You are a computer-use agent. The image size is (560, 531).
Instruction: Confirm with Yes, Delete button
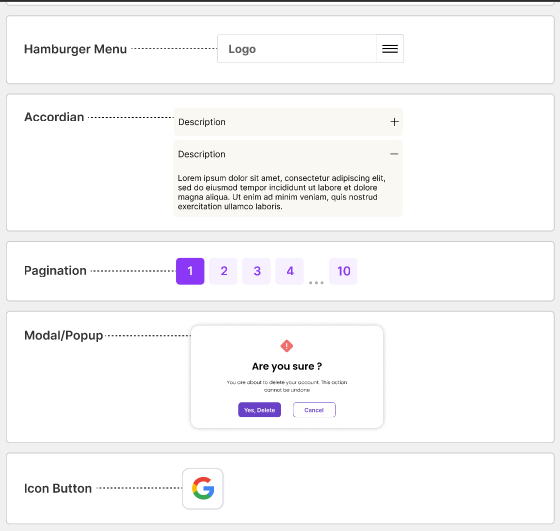click(260, 410)
